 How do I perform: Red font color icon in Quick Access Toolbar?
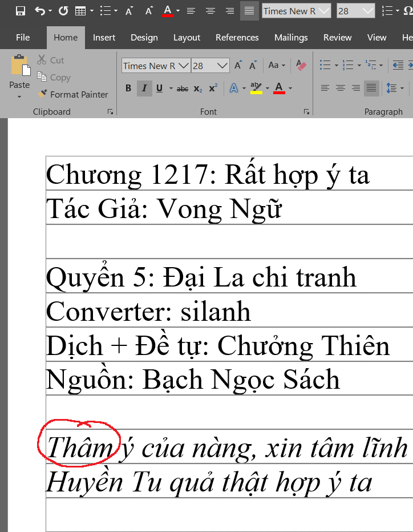click(x=168, y=11)
